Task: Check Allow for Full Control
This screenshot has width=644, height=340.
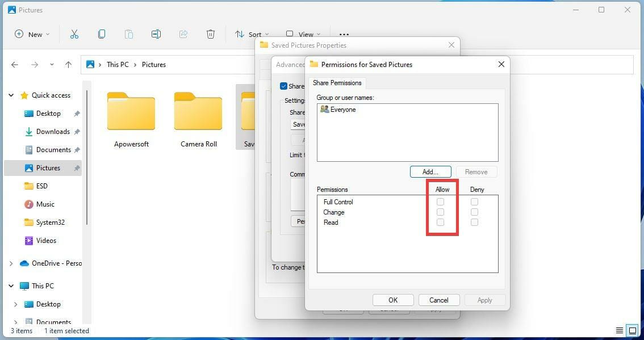Action: 440,202
